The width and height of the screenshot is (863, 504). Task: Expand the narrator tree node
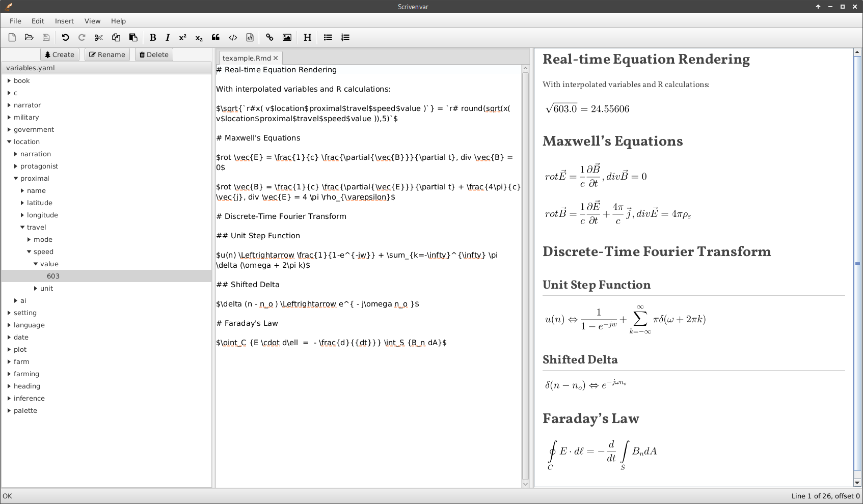tap(9, 105)
